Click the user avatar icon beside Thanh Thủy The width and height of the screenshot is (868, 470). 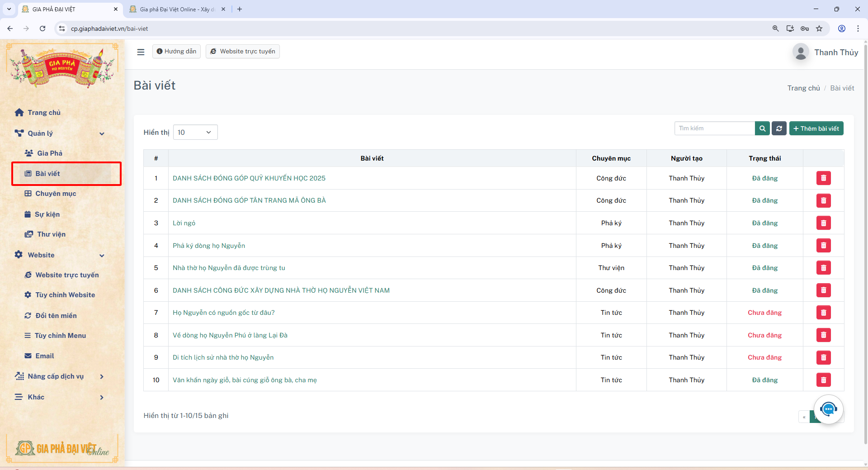pos(801,52)
